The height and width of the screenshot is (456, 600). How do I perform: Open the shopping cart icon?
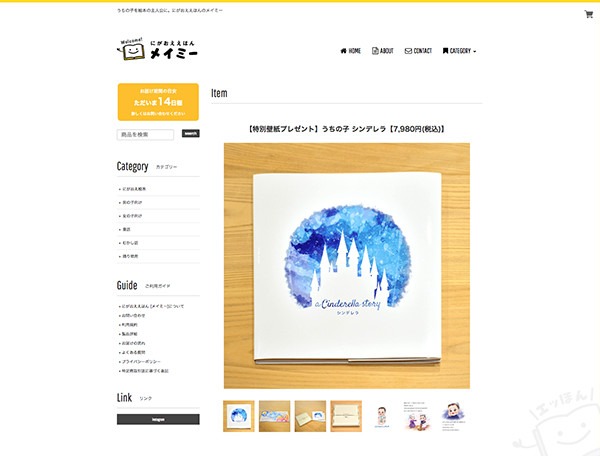coord(589,15)
